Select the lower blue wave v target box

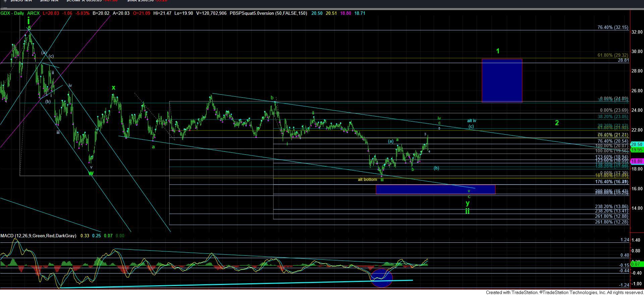435,189
